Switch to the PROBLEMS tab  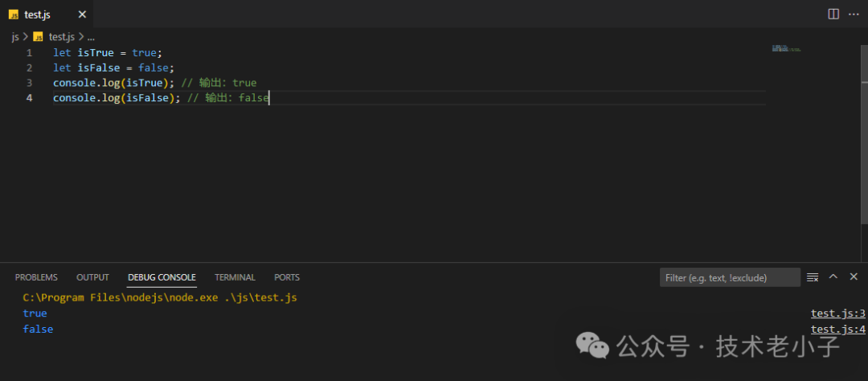click(x=36, y=277)
